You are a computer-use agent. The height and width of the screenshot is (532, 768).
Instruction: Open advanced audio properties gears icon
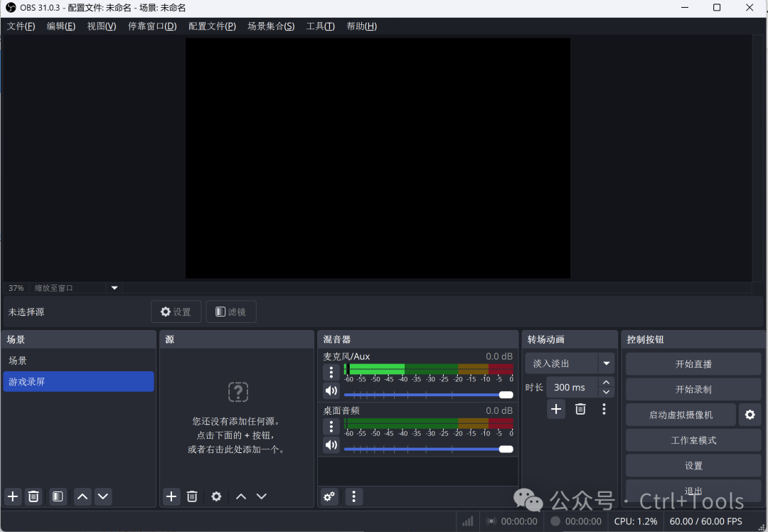[x=329, y=496]
